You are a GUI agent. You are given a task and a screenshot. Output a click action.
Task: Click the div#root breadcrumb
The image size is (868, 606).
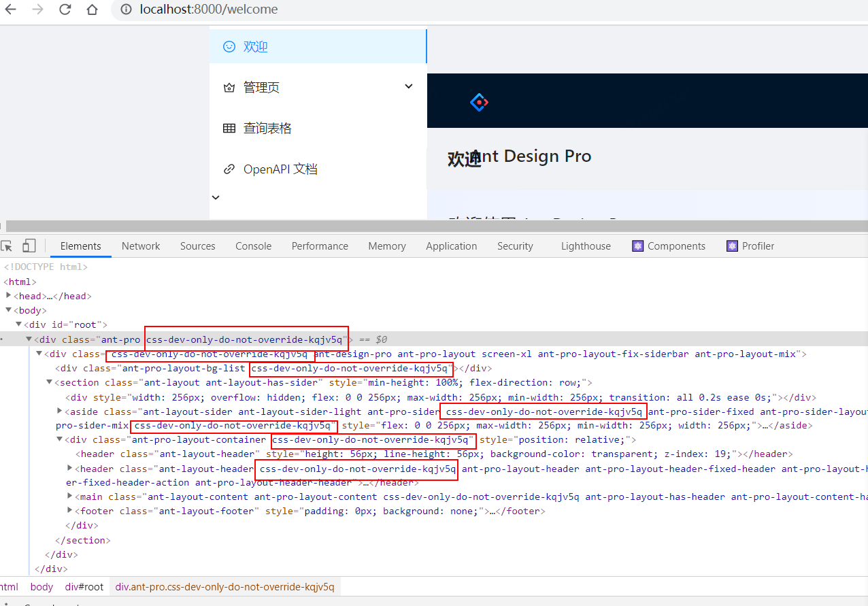[84, 586]
